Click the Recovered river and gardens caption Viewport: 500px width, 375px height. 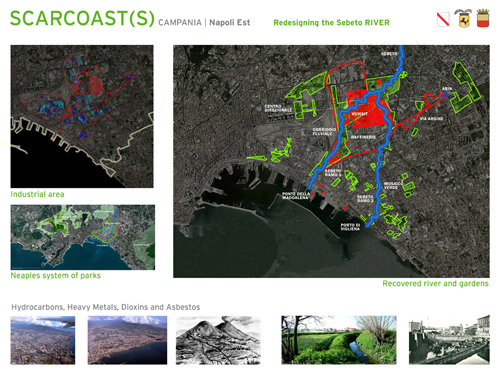tap(435, 284)
